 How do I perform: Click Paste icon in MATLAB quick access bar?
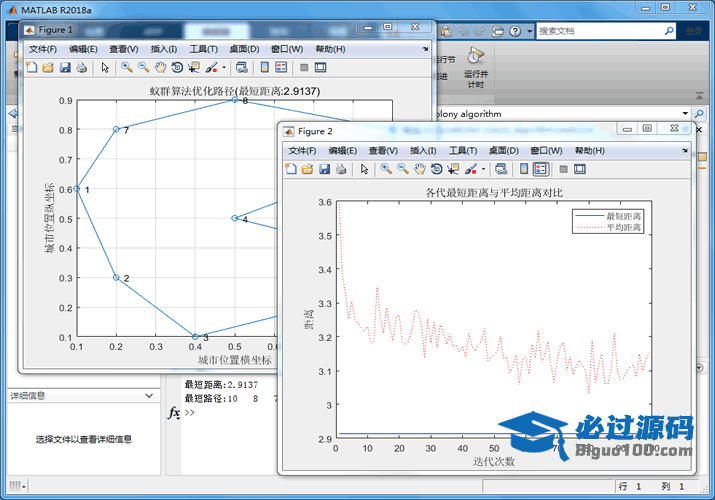[446, 31]
